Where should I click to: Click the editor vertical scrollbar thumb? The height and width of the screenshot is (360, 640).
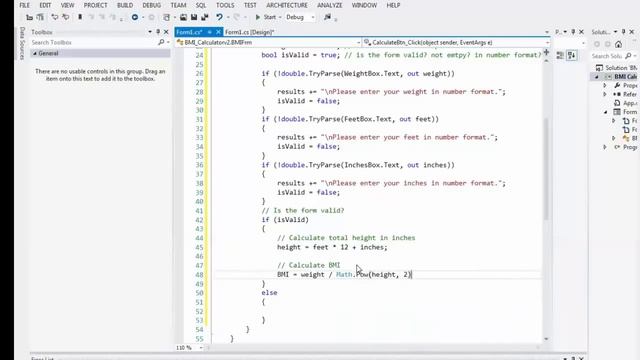pyautogui.click(x=546, y=169)
